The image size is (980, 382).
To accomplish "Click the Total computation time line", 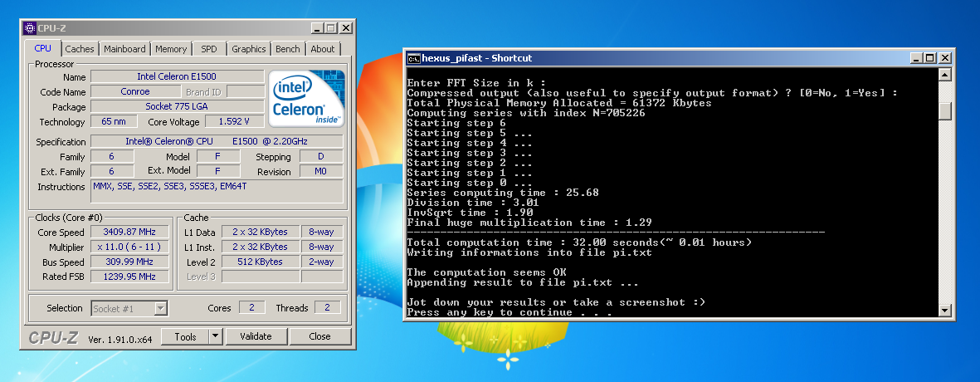I will click(578, 242).
